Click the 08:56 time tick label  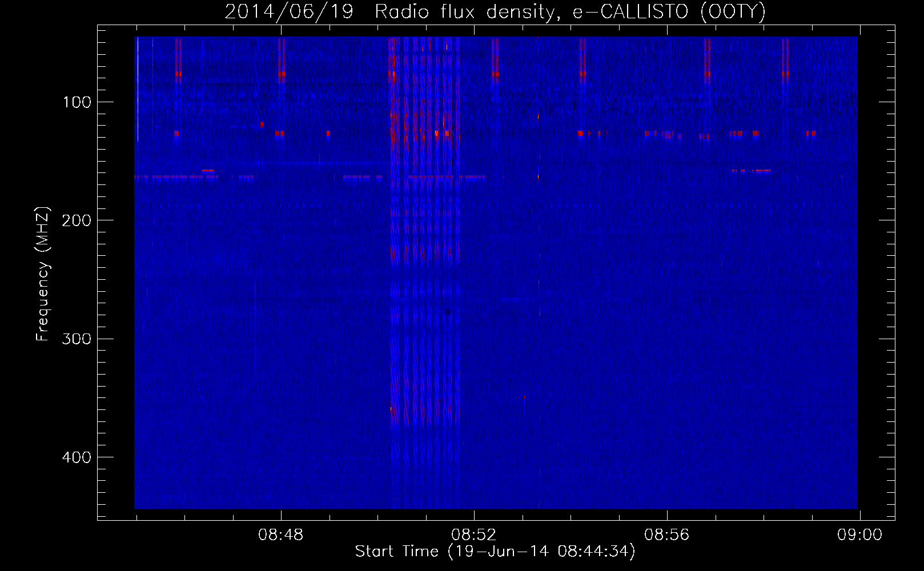coord(667,535)
